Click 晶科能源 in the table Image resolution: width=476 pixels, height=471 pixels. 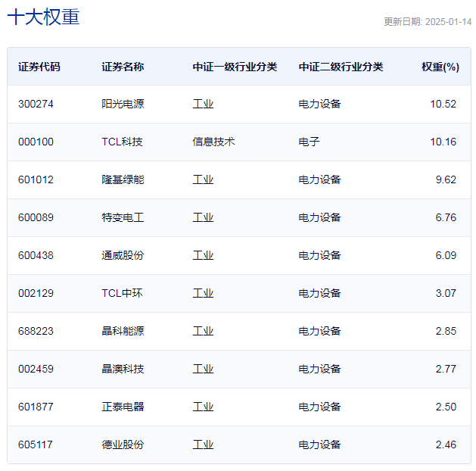pyautogui.click(x=123, y=332)
